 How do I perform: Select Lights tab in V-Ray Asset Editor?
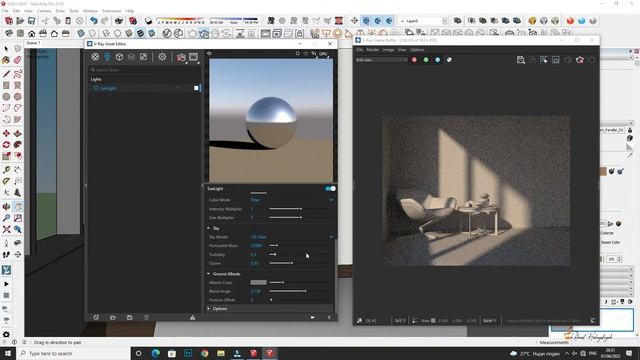point(107,57)
